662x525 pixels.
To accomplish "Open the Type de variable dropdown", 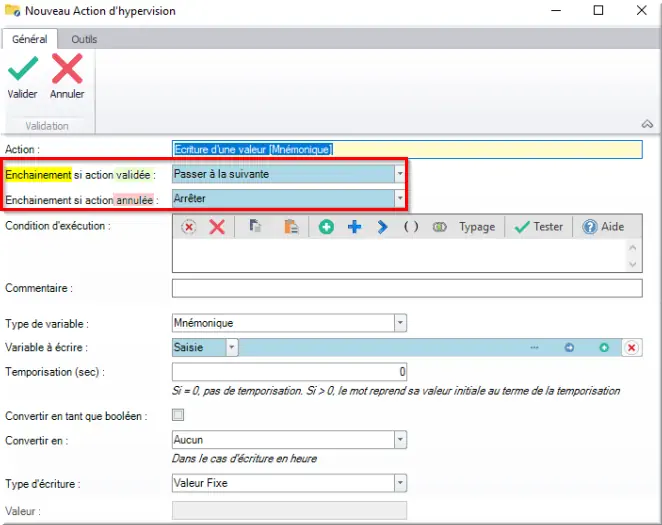I will (400, 323).
